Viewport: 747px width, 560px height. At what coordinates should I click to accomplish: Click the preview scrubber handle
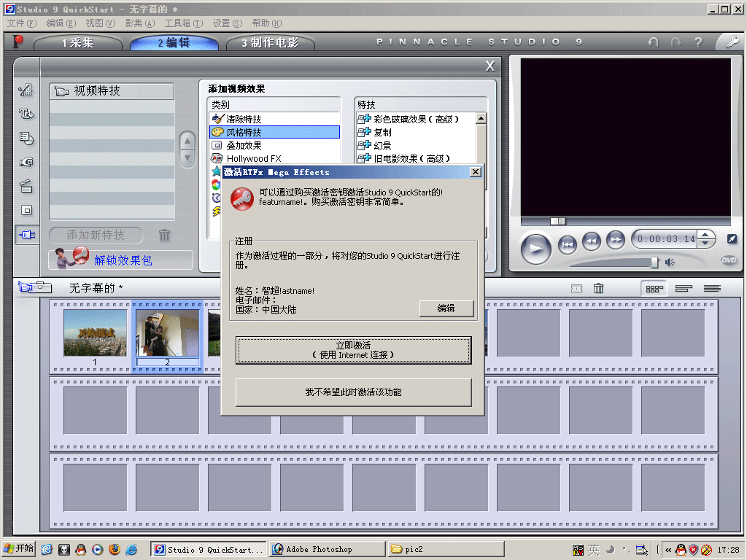tap(558, 221)
